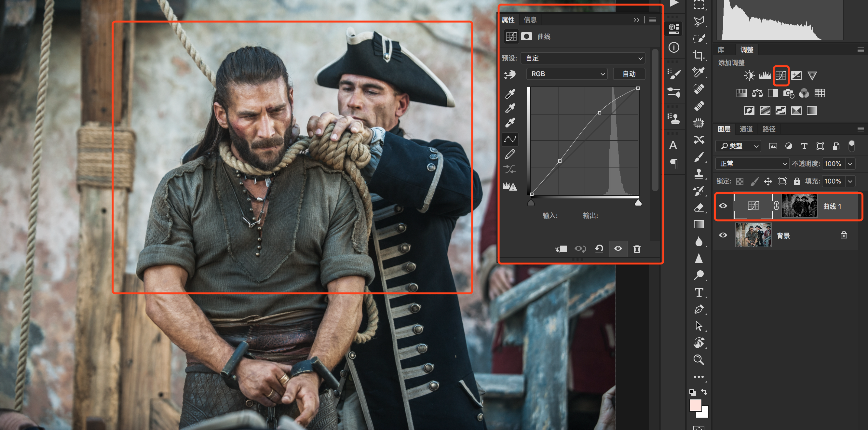Screen dimensions: 868x430
Task: Toggle lock image pixels brush icon
Action: (754, 181)
